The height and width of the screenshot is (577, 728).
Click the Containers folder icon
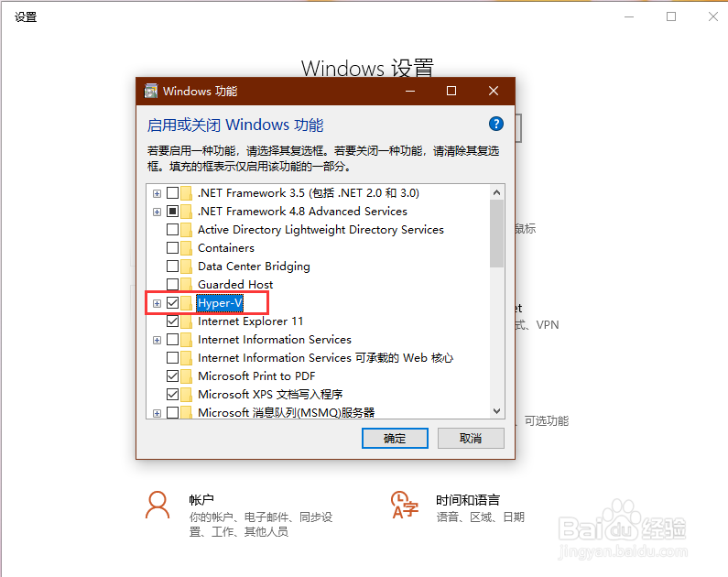coord(186,248)
